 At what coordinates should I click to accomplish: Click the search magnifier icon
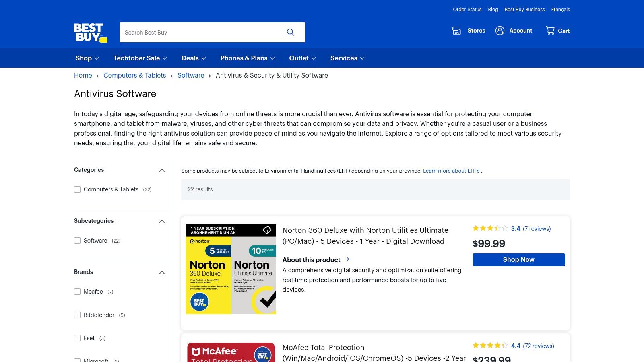pyautogui.click(x=291, y=32)
